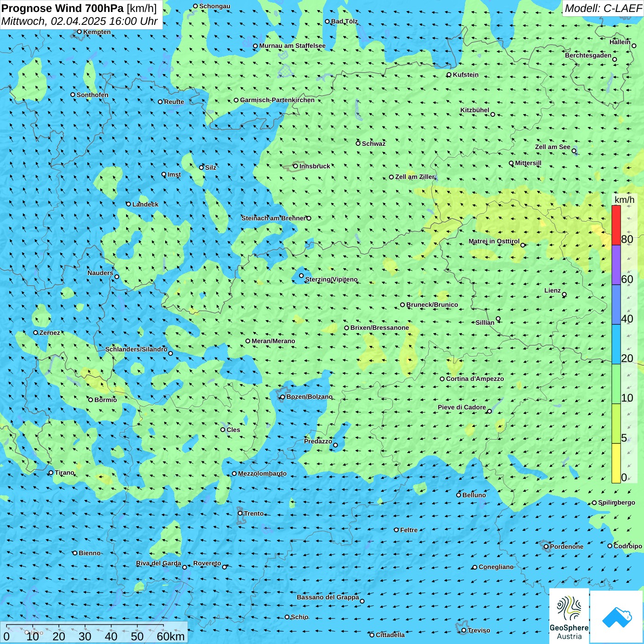Click the Bruneck/Brunico label
Viewport: 644px width, 644px height.
pos(432,305)
